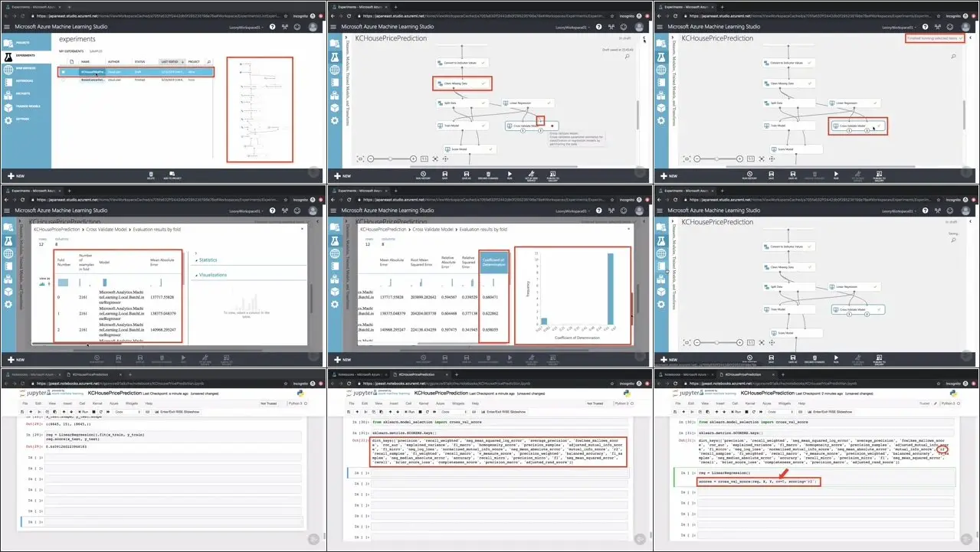Click DELETE trash icon below experiments list

151,175
